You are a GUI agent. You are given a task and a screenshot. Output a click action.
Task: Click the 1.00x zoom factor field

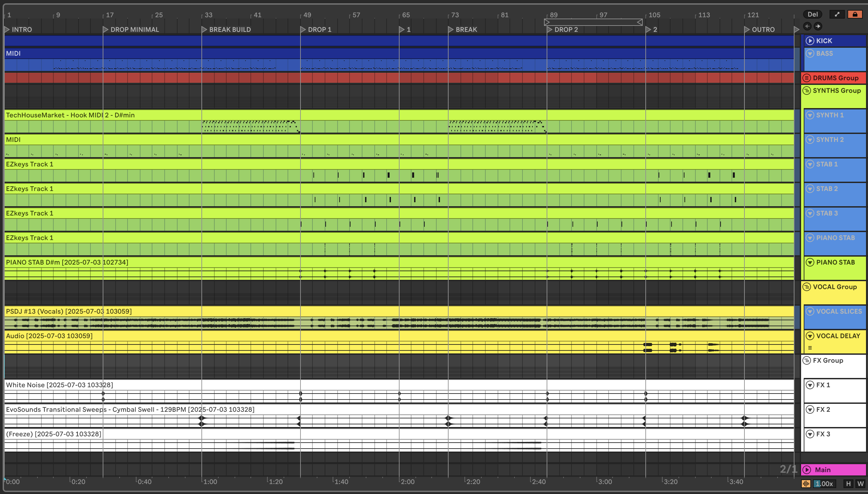point(824,483)
